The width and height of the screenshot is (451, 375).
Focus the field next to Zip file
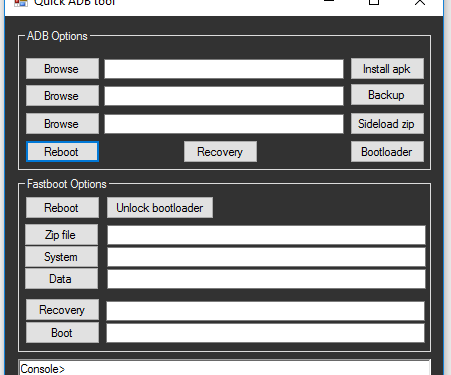266,235
